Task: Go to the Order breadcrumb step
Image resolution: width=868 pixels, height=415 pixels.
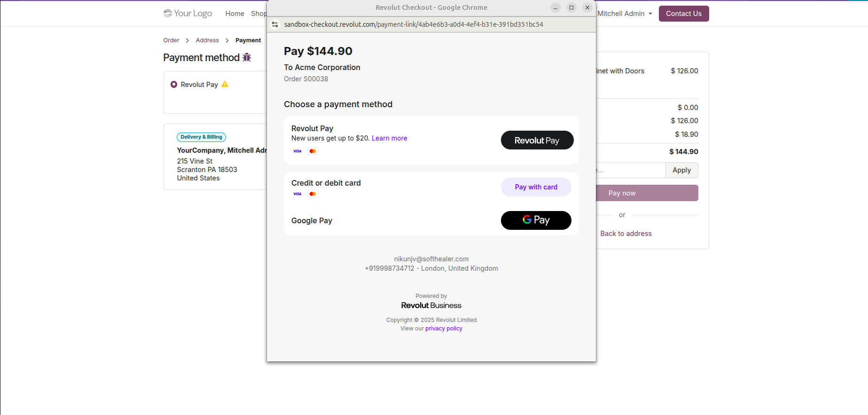Action: (171, 40)
